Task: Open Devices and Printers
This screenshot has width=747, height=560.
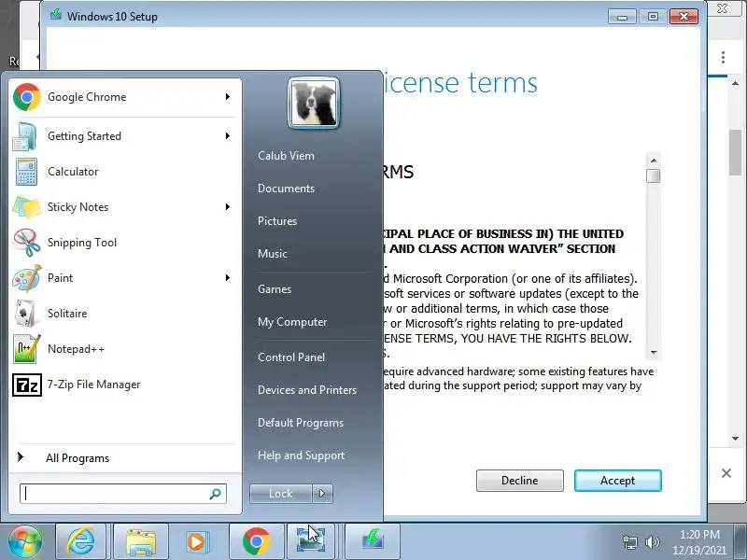Action: pyautogui.click(x=307, y=390)
